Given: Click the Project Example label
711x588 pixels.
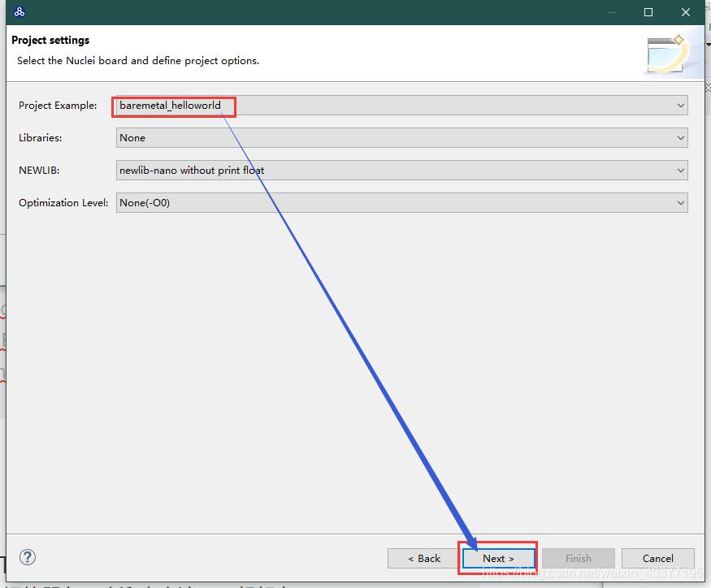Looking at the screenshot, I should (x=58, y=106).
